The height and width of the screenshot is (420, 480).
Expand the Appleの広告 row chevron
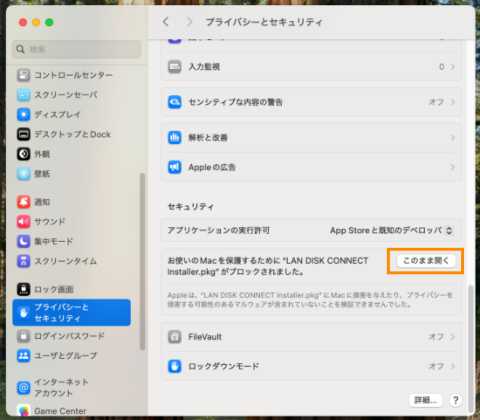pos(453,167)
